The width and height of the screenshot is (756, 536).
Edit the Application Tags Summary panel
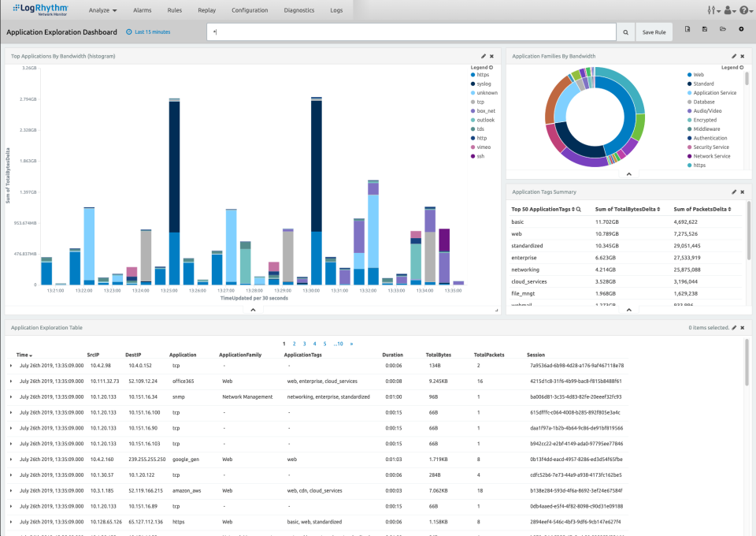[734, 192]
